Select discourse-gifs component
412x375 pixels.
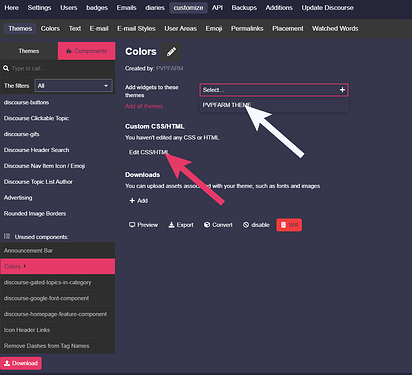coord(58,134)
